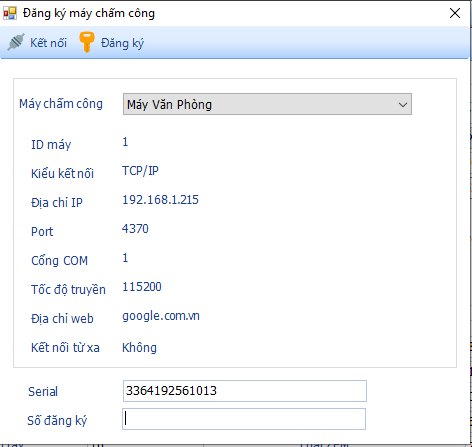Click the IP address value 192.168.1.215
This screenshot has height=447, width=472.
[x=160, y=200]
